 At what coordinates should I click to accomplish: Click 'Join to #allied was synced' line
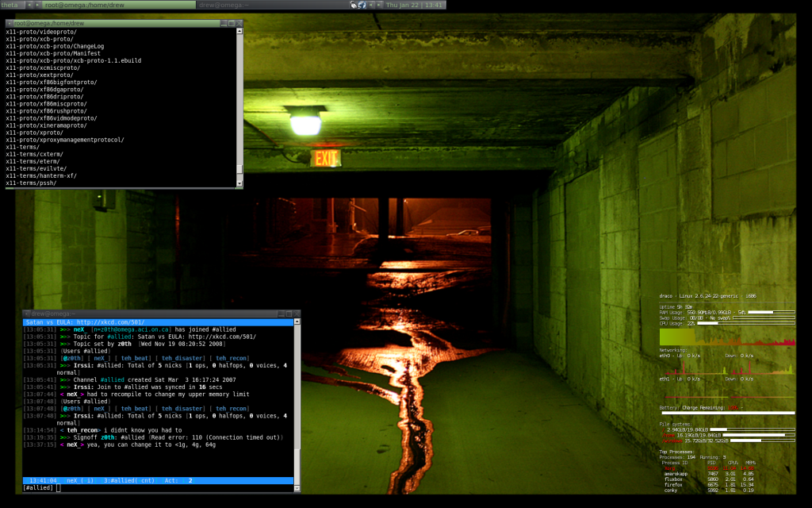(123, 387)
